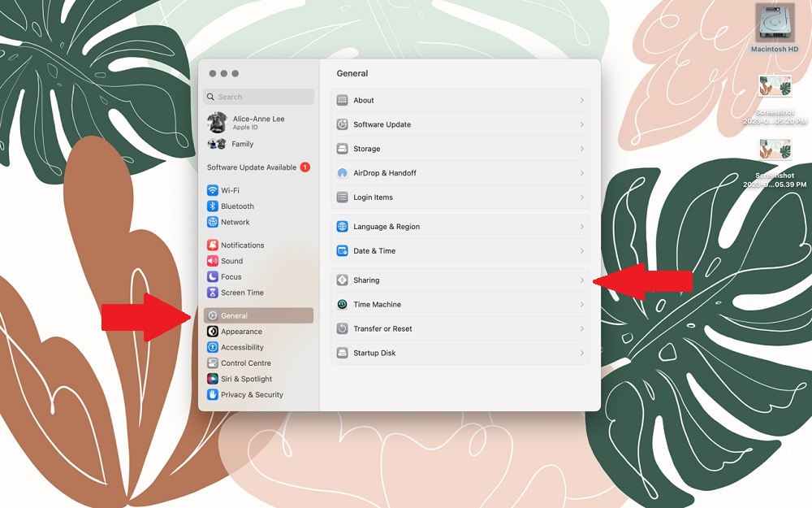
Task: Click the Startup Disk icon
Action: click(x=343, y=353)
